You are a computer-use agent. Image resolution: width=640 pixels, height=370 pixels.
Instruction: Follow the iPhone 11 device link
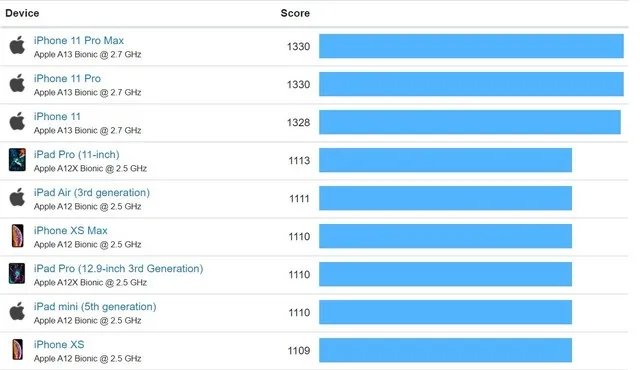[57, 116]
